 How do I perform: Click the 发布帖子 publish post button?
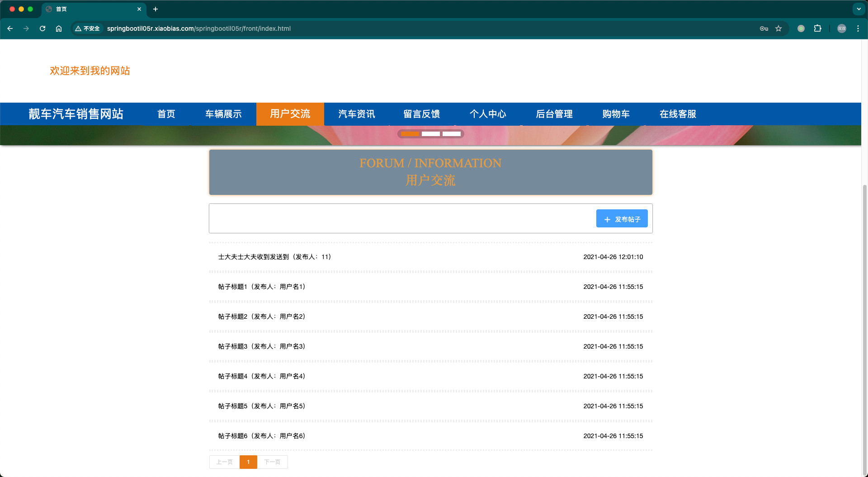(x=622, y=219)
